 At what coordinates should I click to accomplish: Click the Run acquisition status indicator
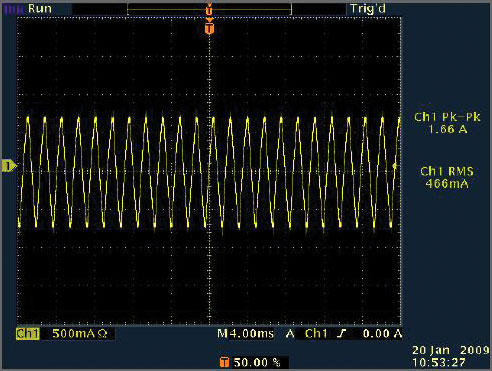(x=39, y=8)
